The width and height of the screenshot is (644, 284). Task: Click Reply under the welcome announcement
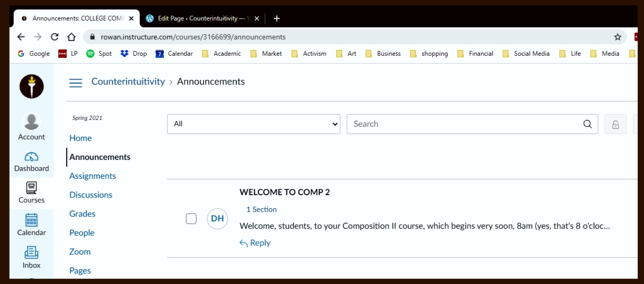(255, 243)
